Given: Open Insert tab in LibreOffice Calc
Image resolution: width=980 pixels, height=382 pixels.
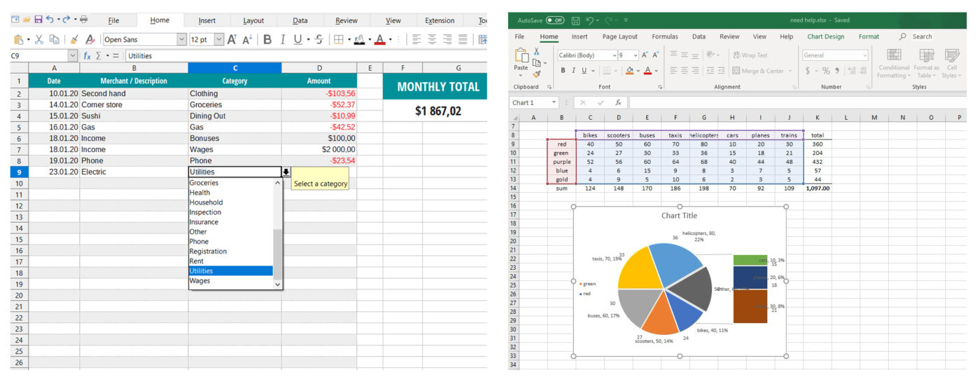Looking at the screenshot, I should click(x=206, y=20).
